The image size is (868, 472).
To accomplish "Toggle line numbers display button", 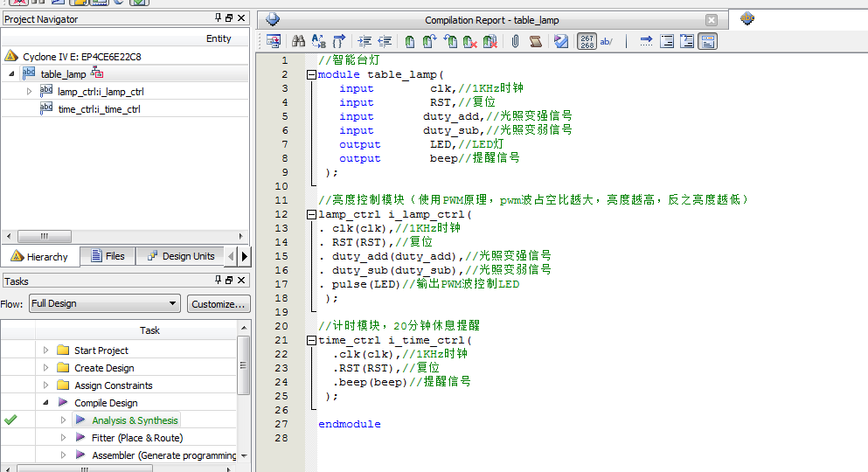I will pos(587,41).
